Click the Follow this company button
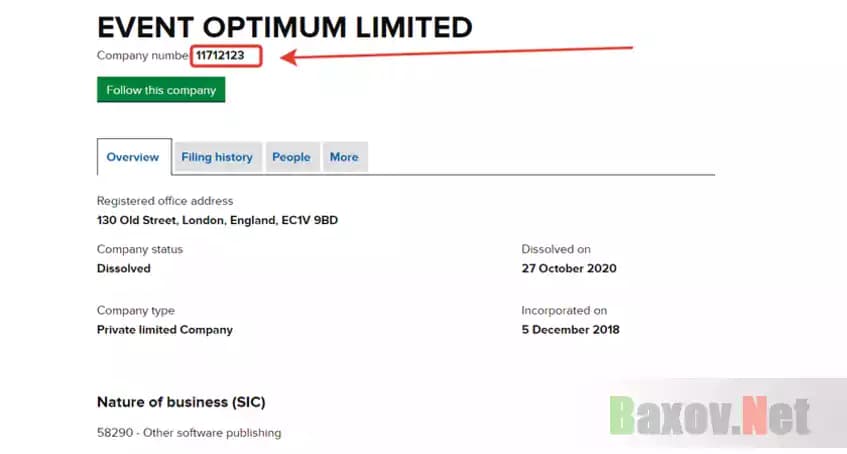The height and width of the screenshot is (454, 847). (x=161, y=90)
